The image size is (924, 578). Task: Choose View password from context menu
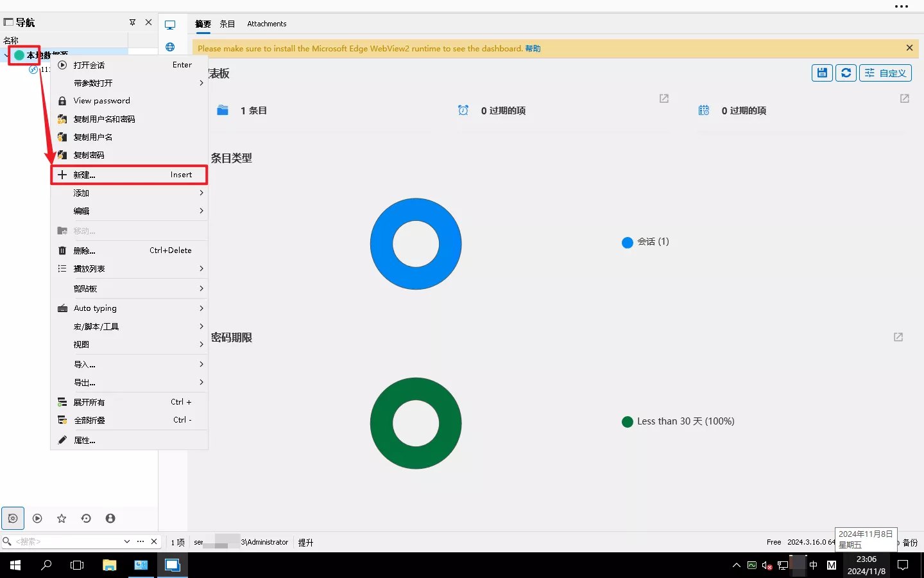129,101
